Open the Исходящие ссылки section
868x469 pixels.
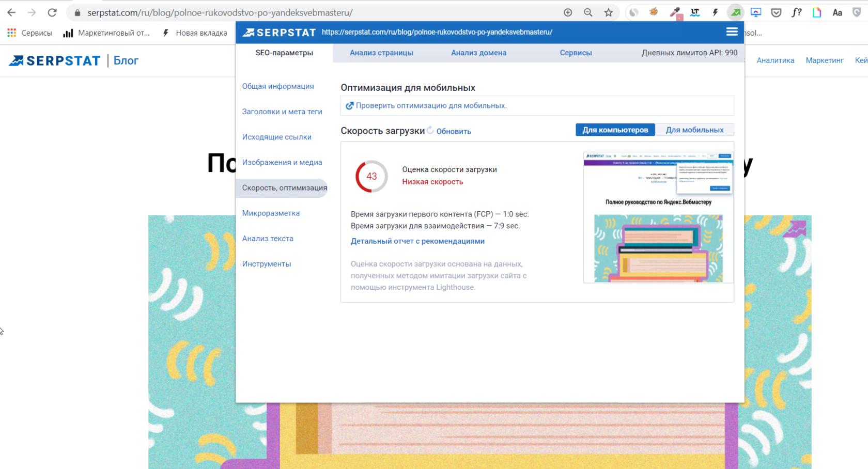[x=276, y=137]
